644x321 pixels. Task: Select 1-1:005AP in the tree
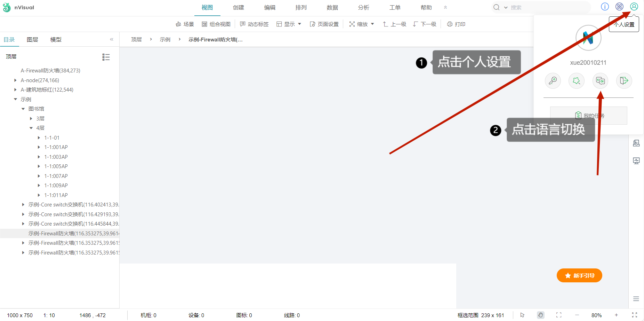[56, 166]
